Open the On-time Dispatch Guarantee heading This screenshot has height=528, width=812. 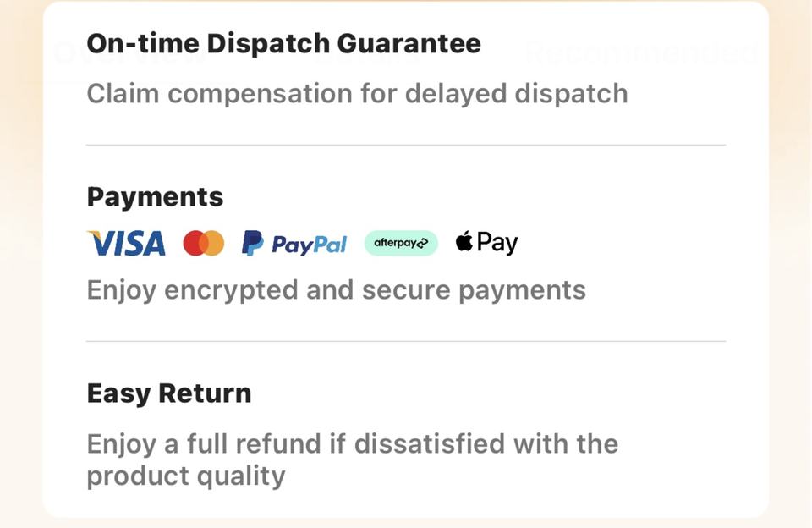click(x=283, y=43)
